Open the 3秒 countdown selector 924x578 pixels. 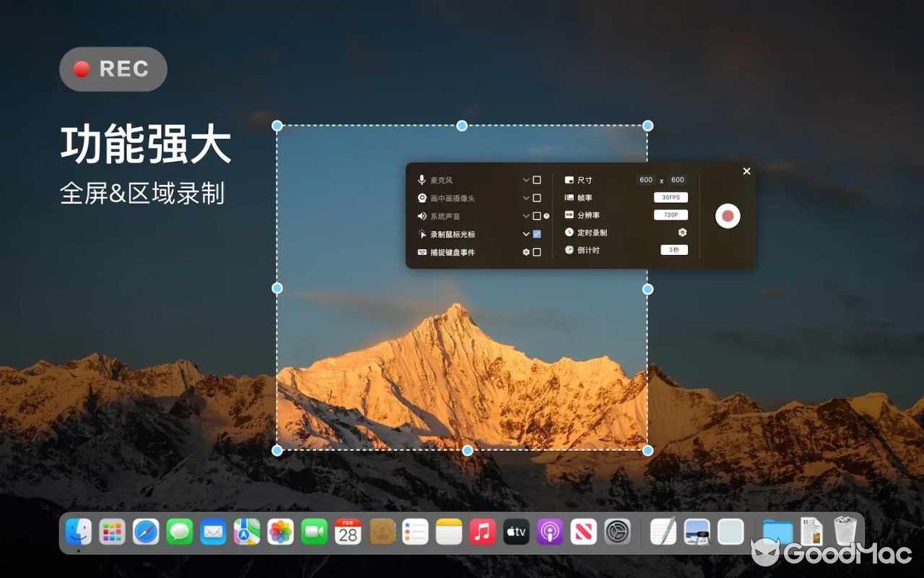(x=674, y=250)
